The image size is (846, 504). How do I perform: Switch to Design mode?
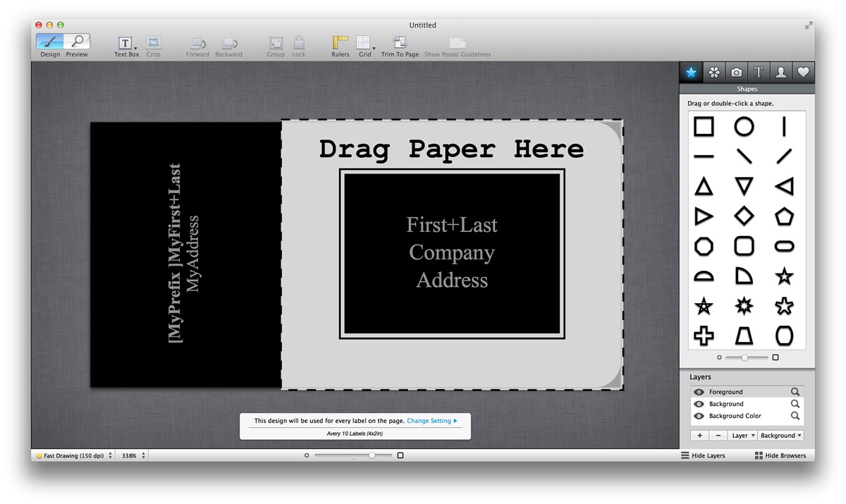click(x=50, y=42)
